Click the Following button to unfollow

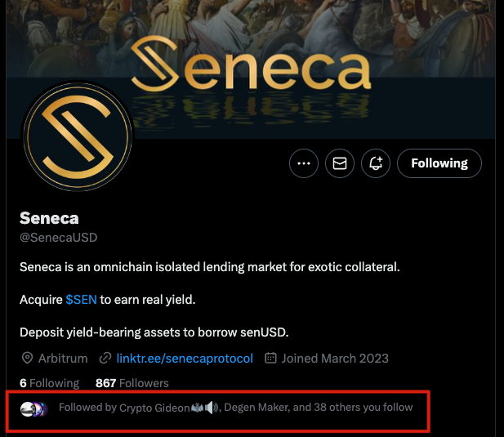click(439, 163)
